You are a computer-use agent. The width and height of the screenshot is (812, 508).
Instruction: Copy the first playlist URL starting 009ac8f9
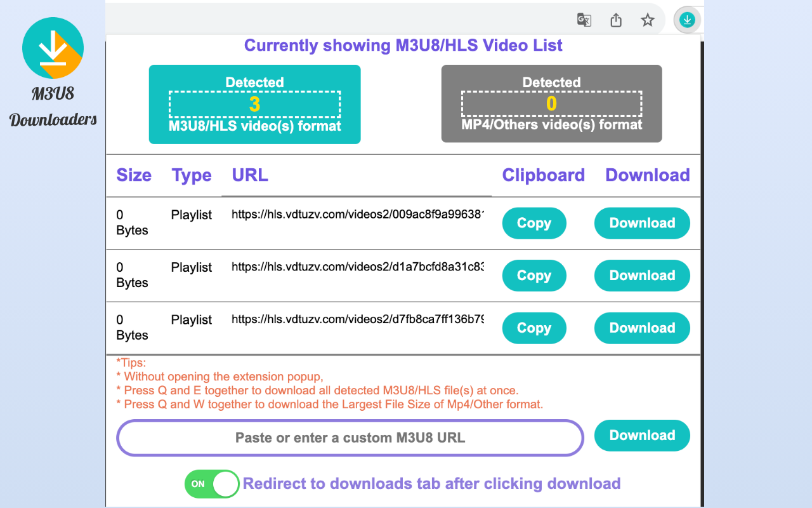pos(534,223)
